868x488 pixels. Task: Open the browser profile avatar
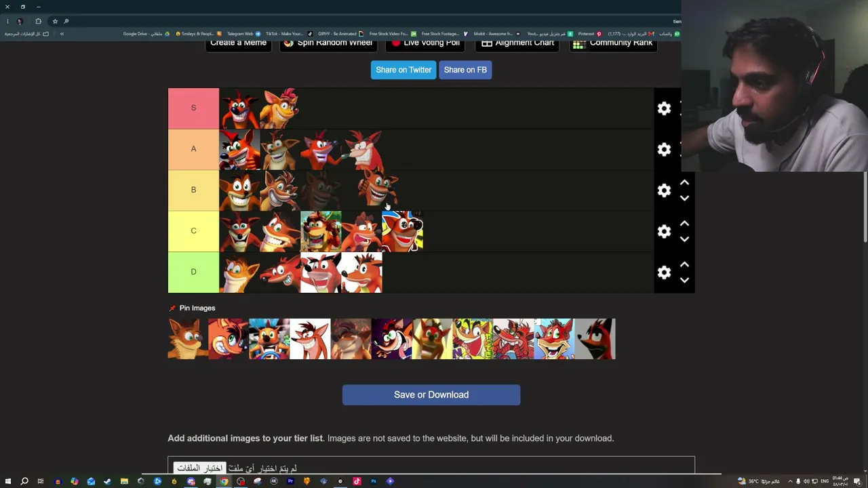20,21
